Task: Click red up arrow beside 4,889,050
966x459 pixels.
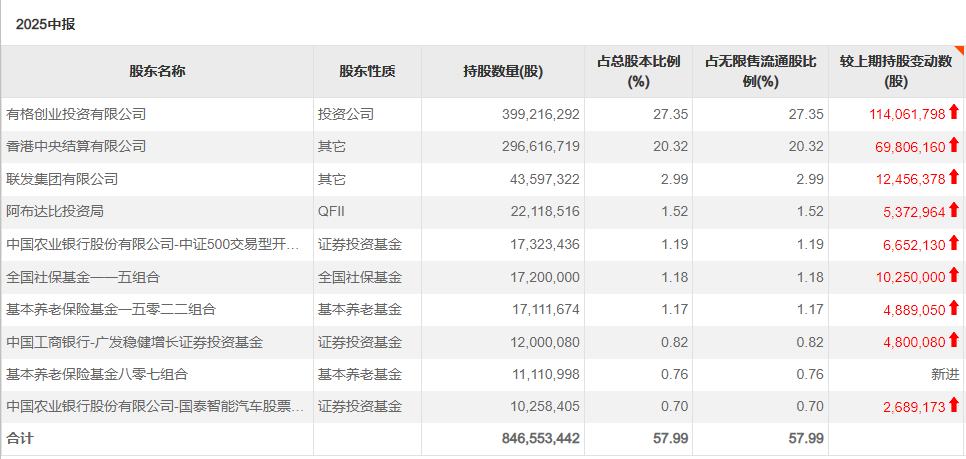Action: click(954, 309)
